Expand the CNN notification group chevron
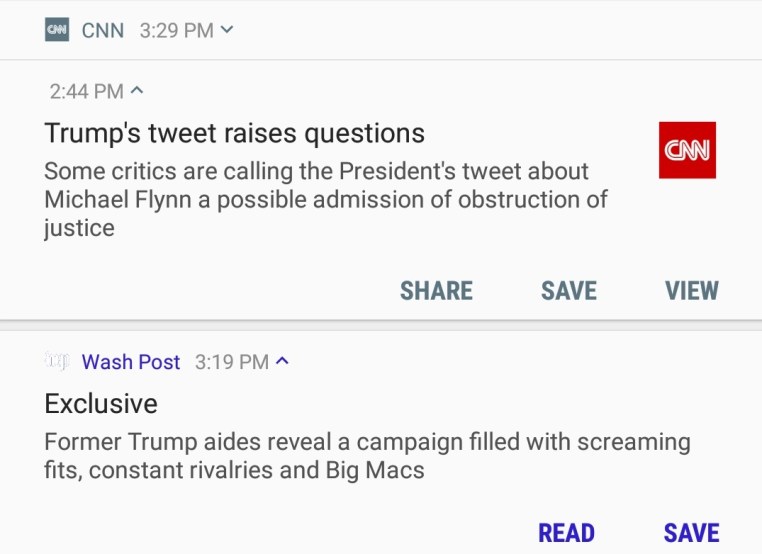This screenshot has width=762, height=554. pos(227,30)
